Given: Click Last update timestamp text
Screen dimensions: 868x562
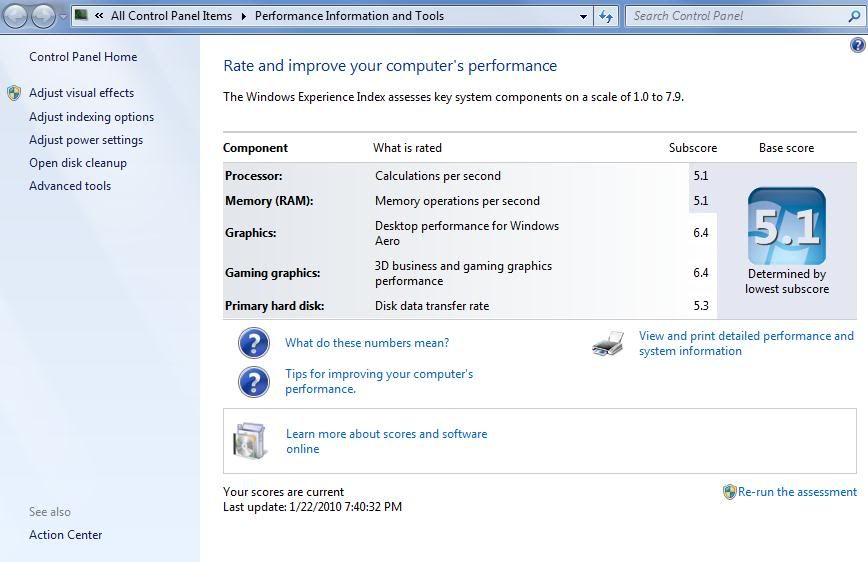Looking at the screenshot, I should (312, 507).
